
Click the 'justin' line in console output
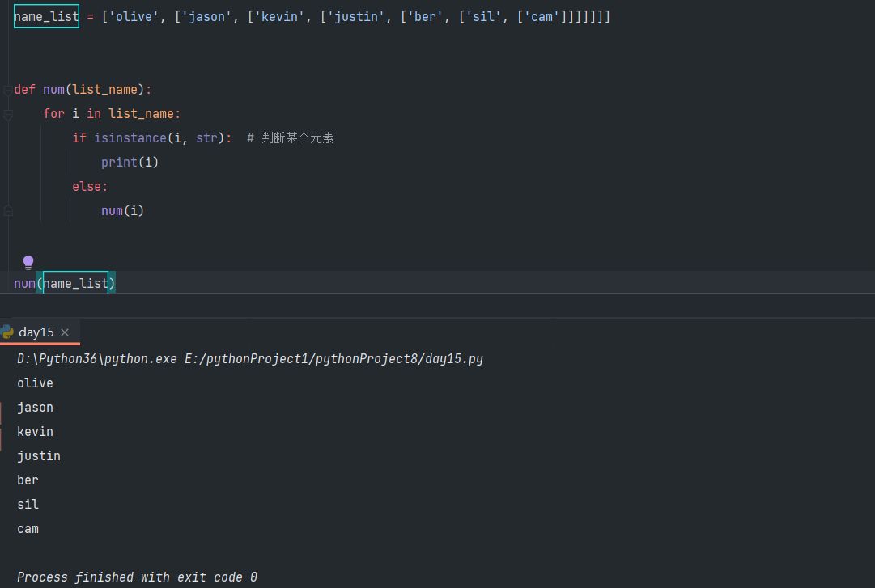tap(39, 456)
